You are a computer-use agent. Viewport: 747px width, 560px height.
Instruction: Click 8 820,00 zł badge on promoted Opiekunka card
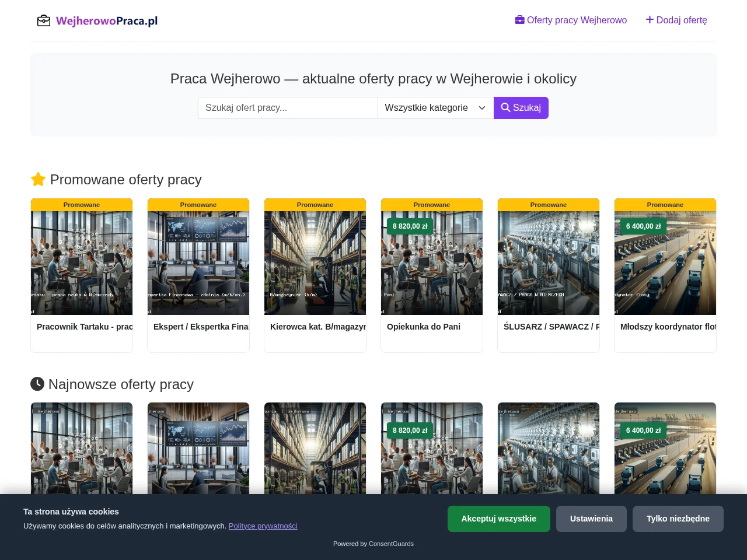[x=410, y=226]
